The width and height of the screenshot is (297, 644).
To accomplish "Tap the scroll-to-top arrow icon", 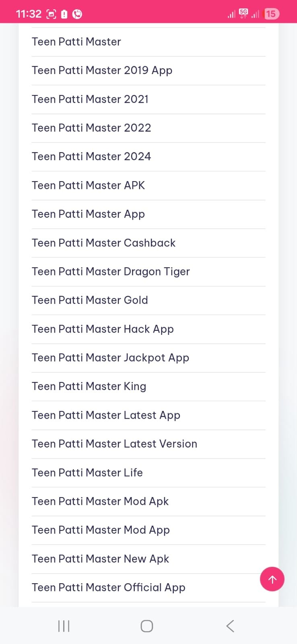I will coord(272,579).
